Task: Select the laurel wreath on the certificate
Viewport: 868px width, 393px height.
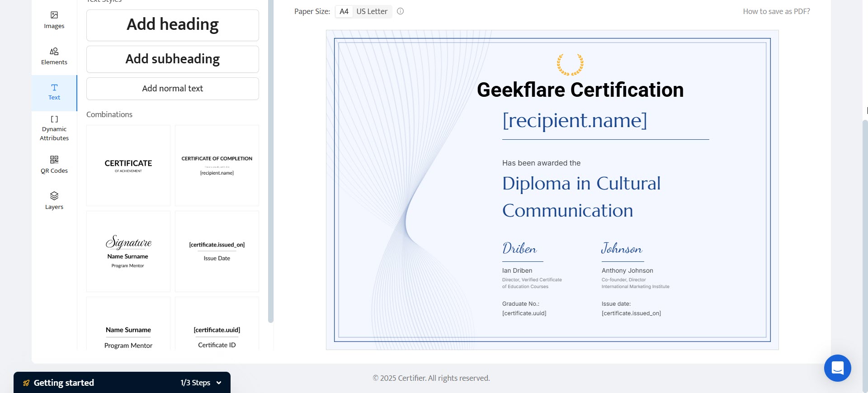Action: pos(570,64)
